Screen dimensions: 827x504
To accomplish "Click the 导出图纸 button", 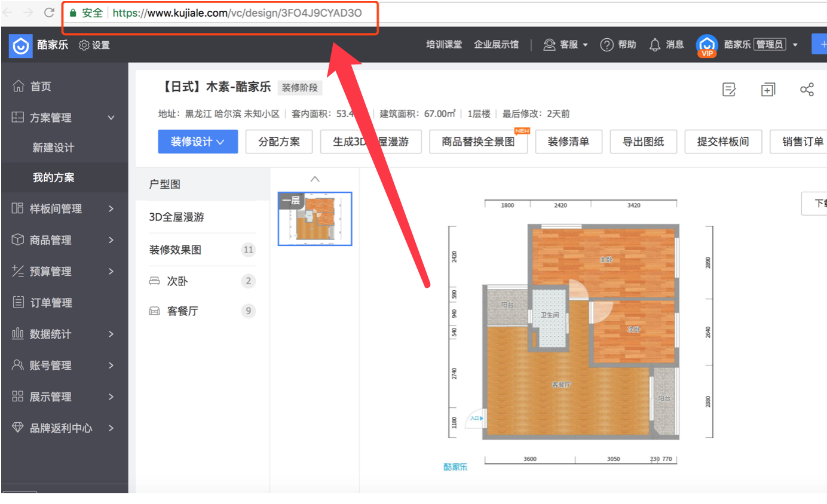I will [x=643, y=142].
